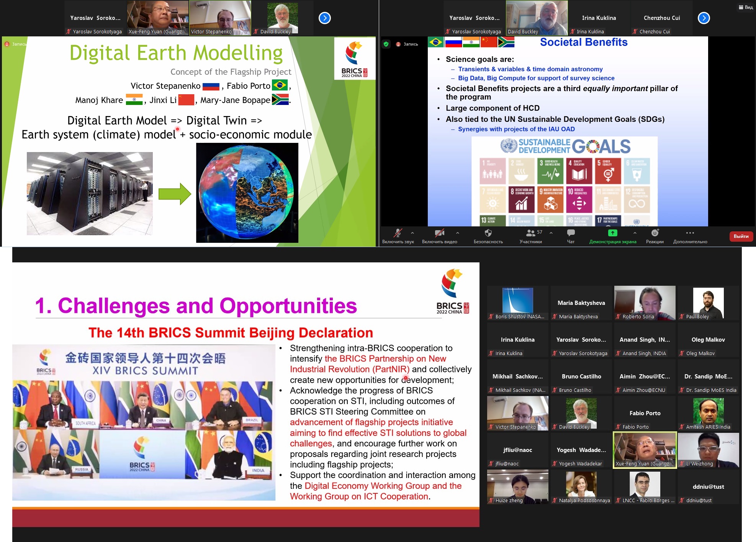Click muted mic icon on Oleg Malkov tile

click(682, 353)
